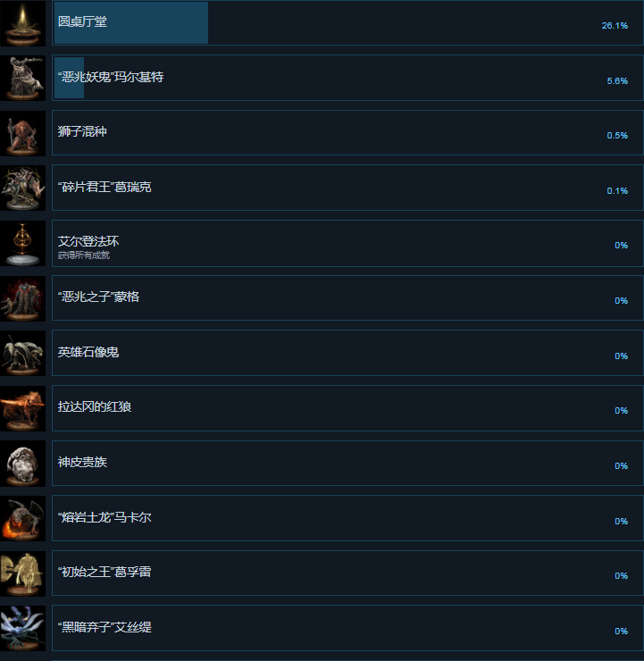Click the "黑暗弃子"艾丝缇 achievement icon
This screenshot has width=644, height=661.
point(22,629)
